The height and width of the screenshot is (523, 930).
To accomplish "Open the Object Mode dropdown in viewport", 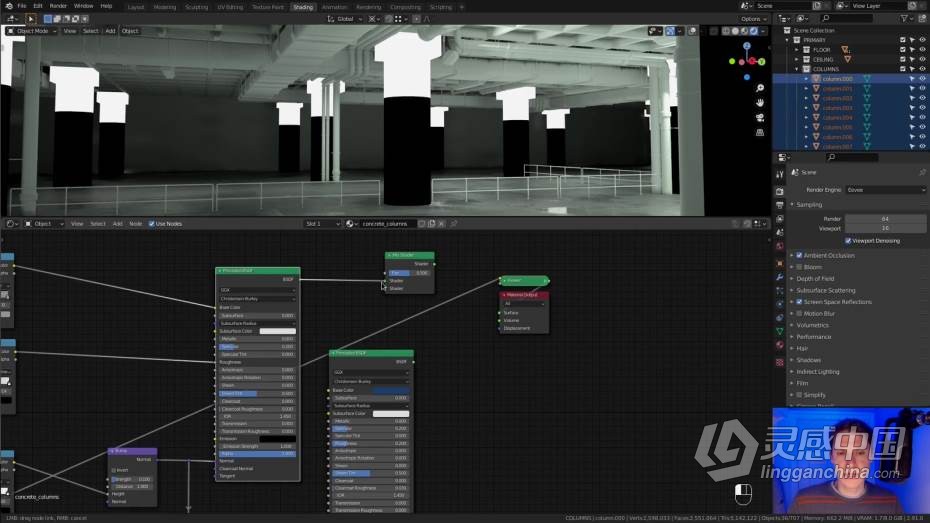I will (31, 31).
